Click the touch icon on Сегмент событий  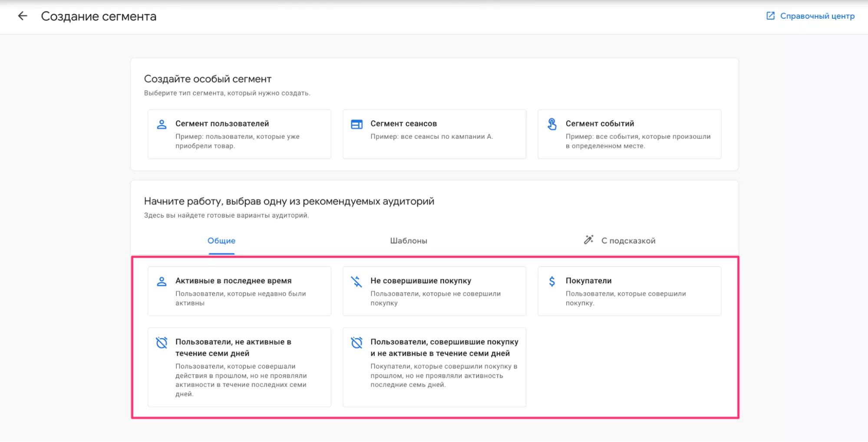[x=551, y=124]
